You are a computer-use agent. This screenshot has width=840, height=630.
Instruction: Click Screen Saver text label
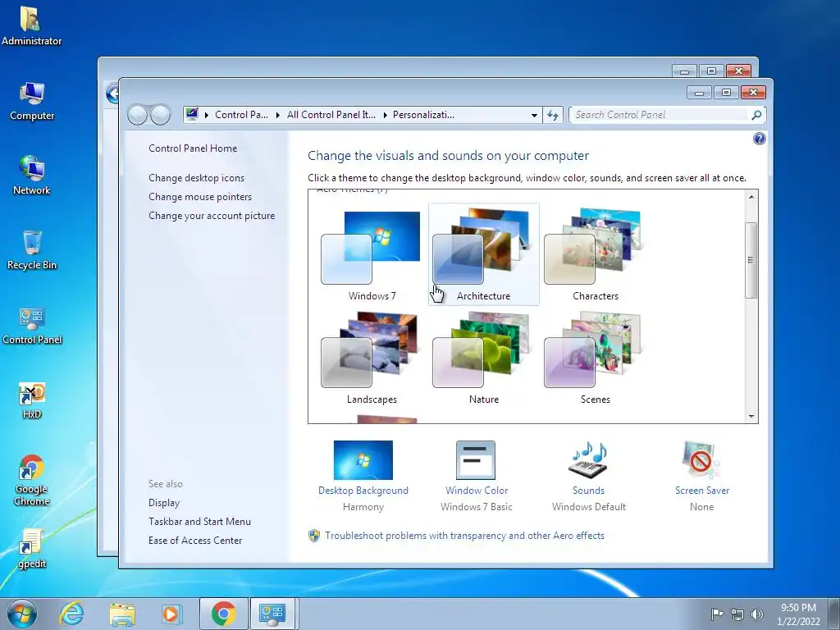(702, 491)
